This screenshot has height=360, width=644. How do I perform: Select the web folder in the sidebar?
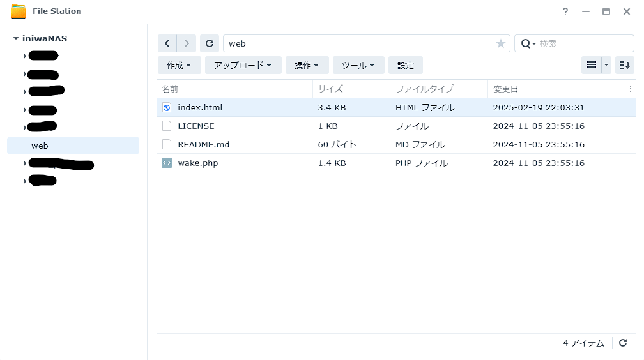73,146
